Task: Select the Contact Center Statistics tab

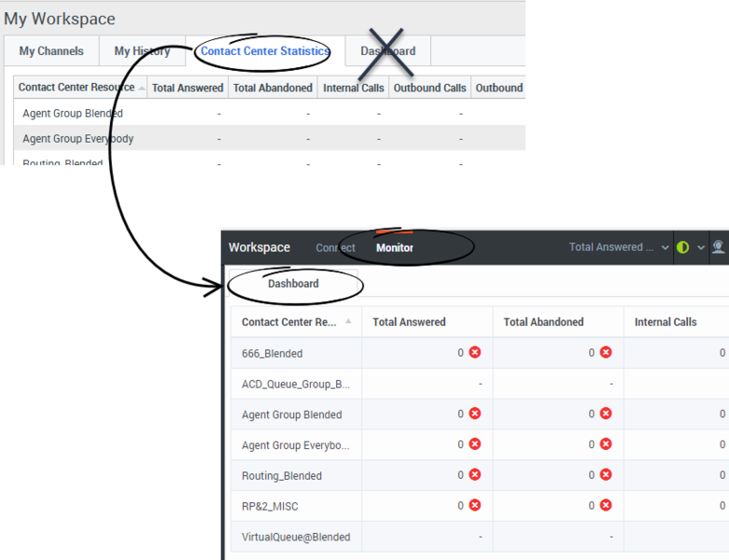Action: (x=265, y=51)
